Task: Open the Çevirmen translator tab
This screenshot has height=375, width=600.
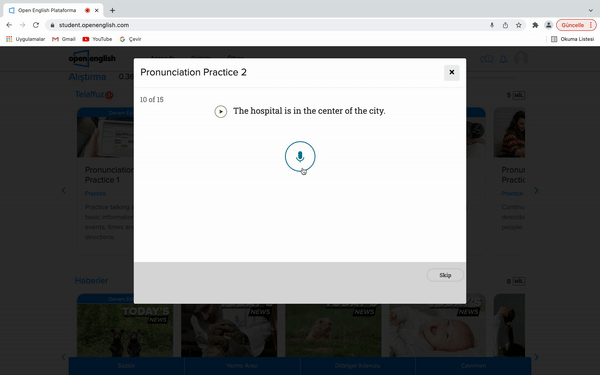Action: [473, 366]
